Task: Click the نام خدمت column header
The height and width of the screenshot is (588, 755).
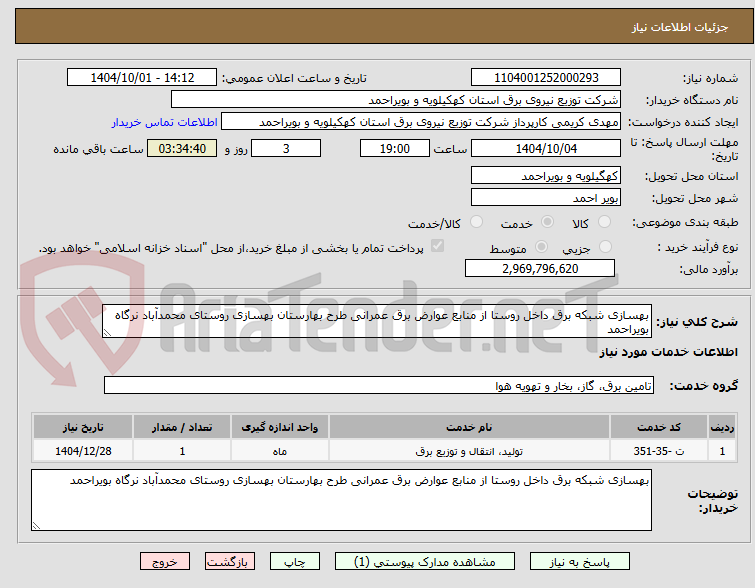Action: 469,427
